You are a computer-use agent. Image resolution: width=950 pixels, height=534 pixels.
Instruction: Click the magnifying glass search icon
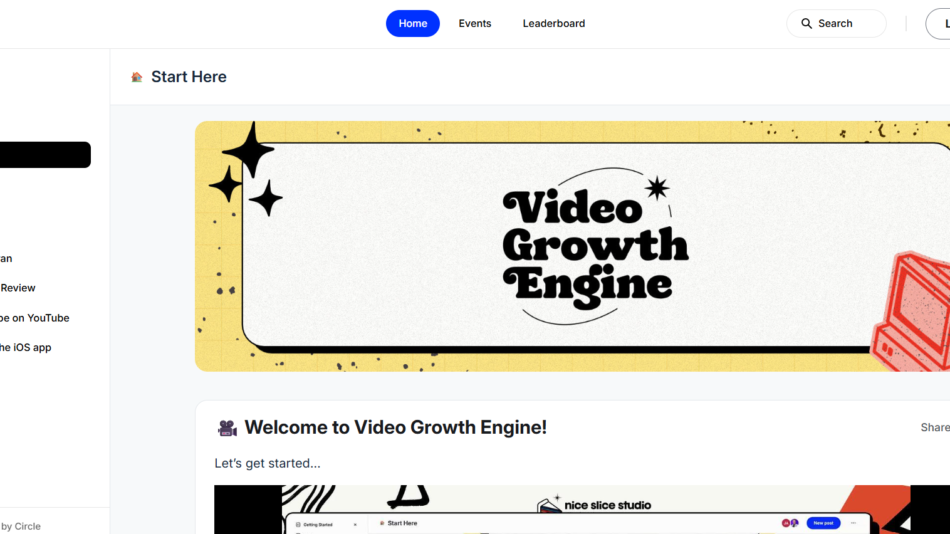[x=806, y=24]
